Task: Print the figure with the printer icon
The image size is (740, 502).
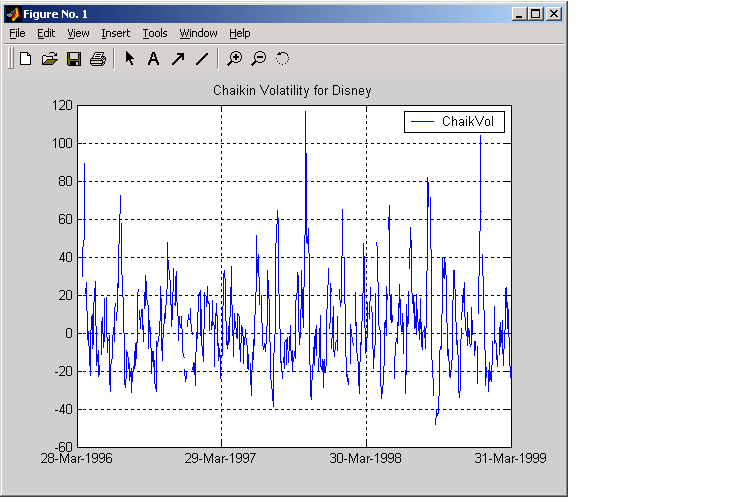Action: (x=98, y=59)
